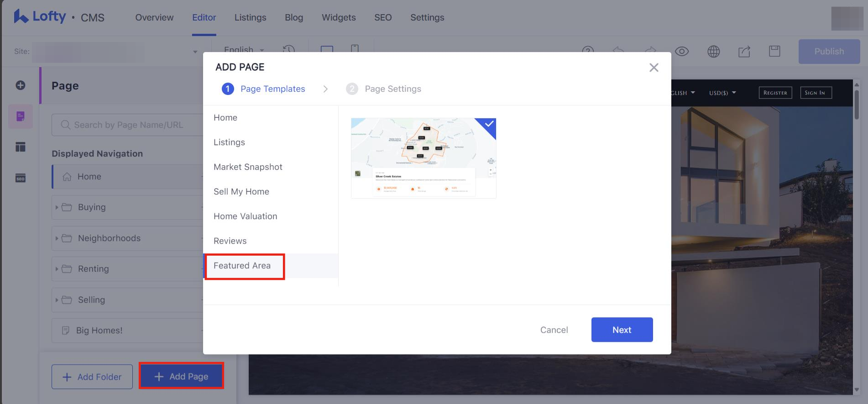Click the globe icon in top toolbar
Image resolution: width=868 pixels, height=404 pixels.
[713, 52]
